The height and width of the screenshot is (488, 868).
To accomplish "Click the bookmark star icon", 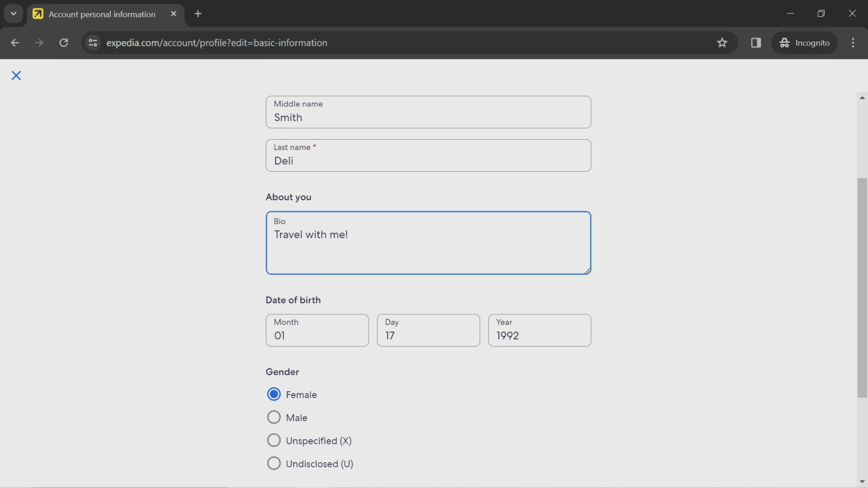I will [722, 42].
